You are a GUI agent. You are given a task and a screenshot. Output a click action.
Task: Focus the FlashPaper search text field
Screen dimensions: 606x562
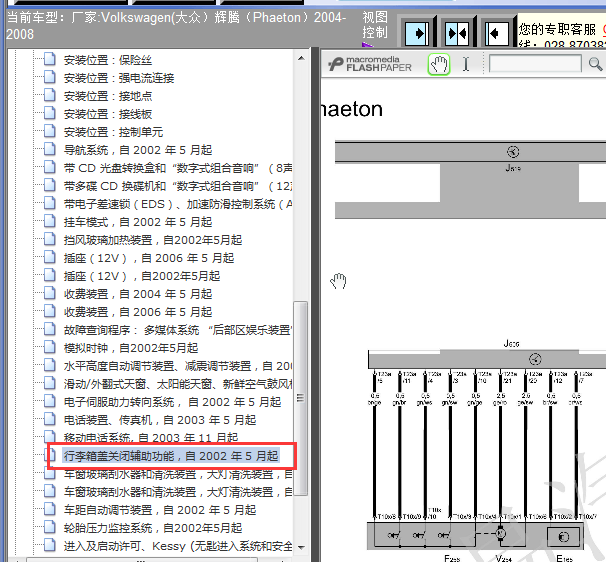(x=535, y=63)
